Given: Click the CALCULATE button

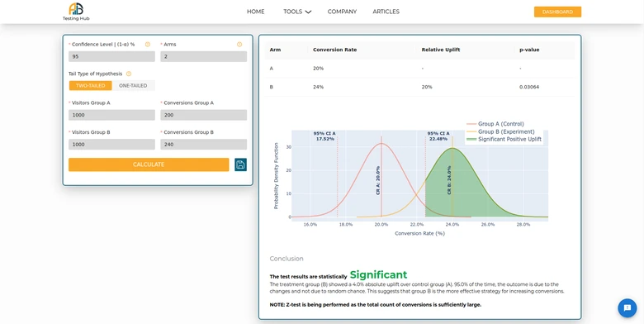Looking at the screenshot, I should 149,164.
